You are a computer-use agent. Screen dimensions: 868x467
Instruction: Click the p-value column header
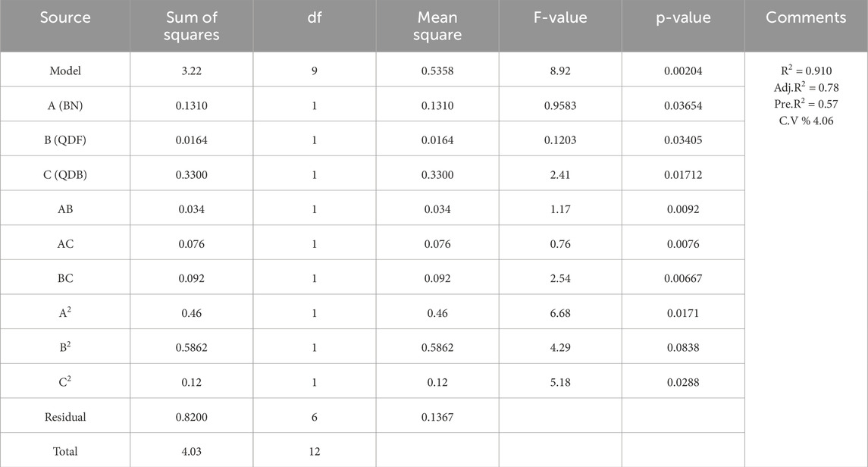click(x=683, y=17)
